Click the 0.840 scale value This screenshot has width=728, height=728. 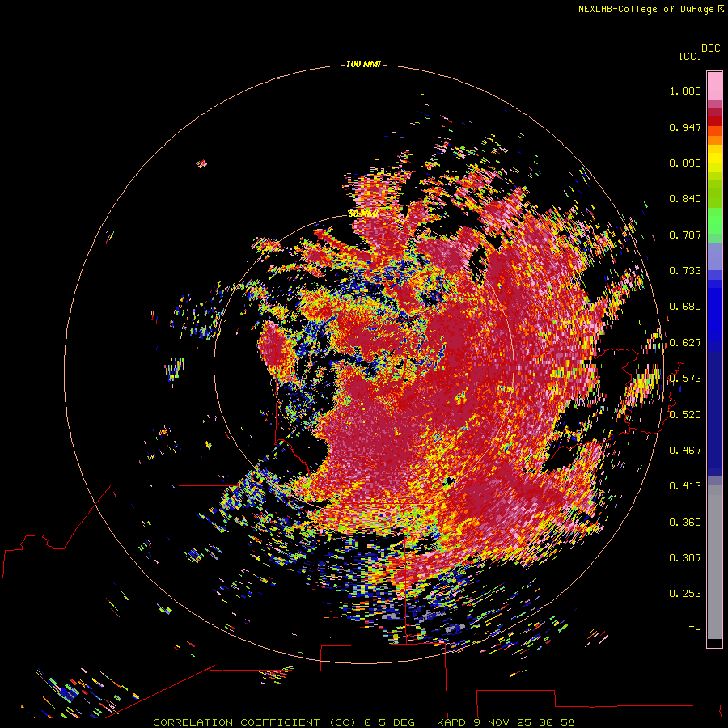point(685,199)
